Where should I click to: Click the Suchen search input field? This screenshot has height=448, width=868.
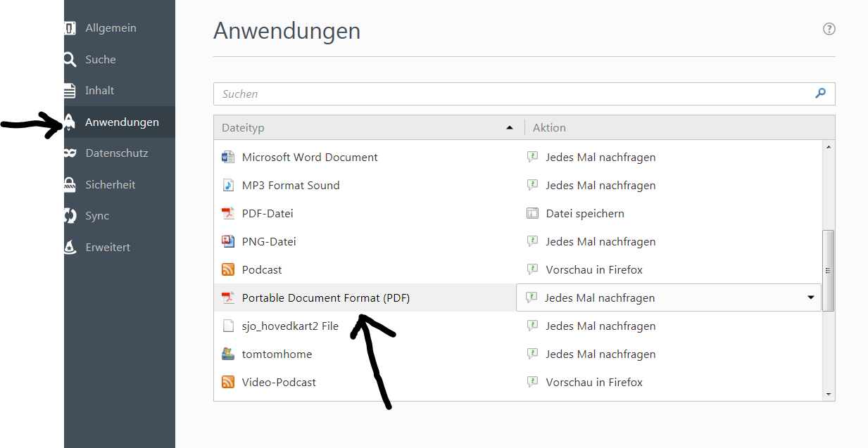pos(514,94)
